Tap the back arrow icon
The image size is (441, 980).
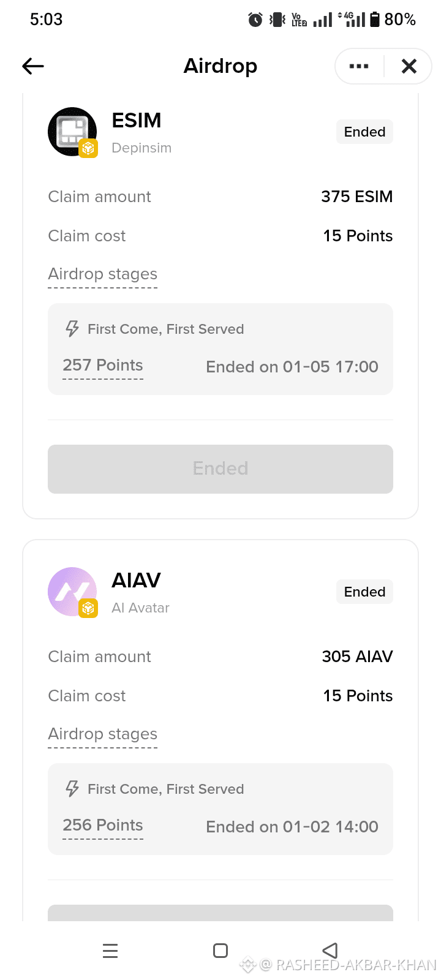tap(33, 66)
